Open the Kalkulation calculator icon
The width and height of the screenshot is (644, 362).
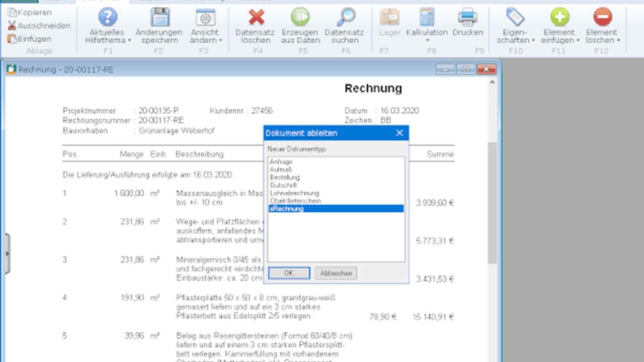tap(427, 17)
